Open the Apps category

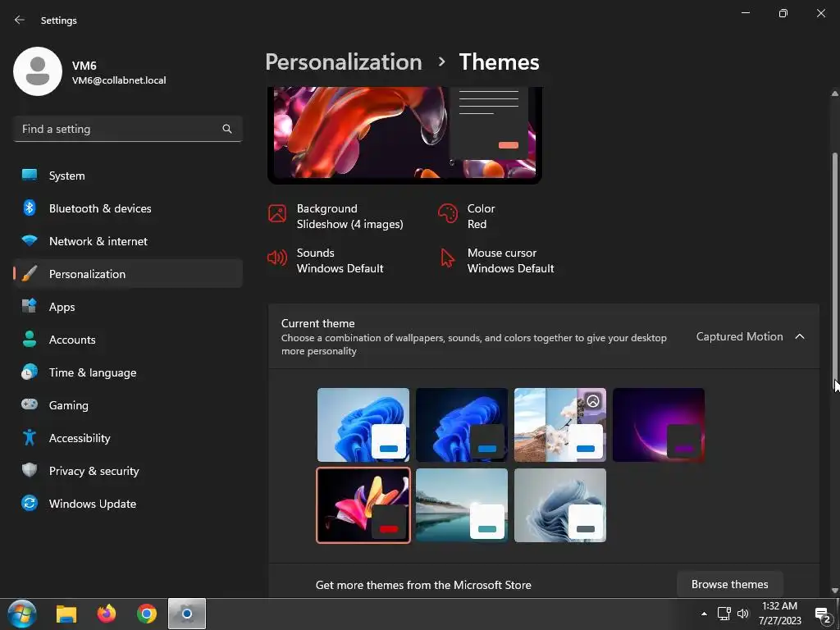tap(127, 307)
